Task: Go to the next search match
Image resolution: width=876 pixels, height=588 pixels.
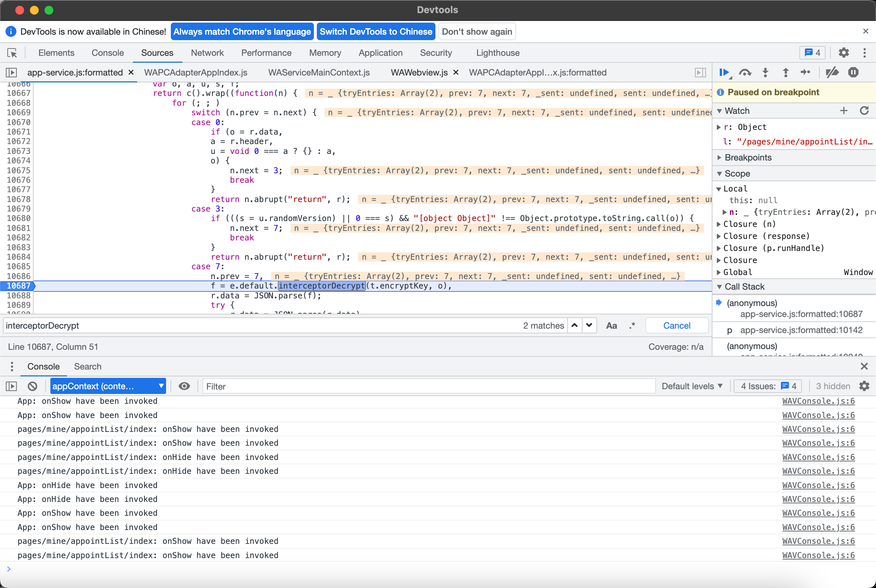Action: pyautogui.click(x=589, y=325)
